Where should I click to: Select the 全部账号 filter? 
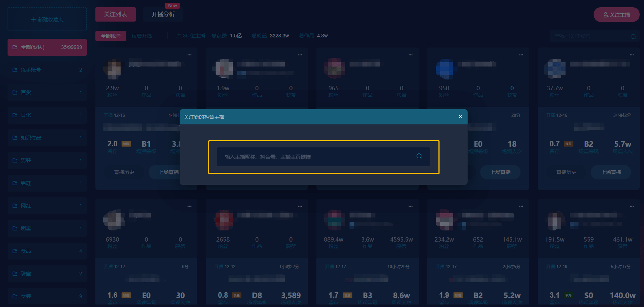click(111, 36)
